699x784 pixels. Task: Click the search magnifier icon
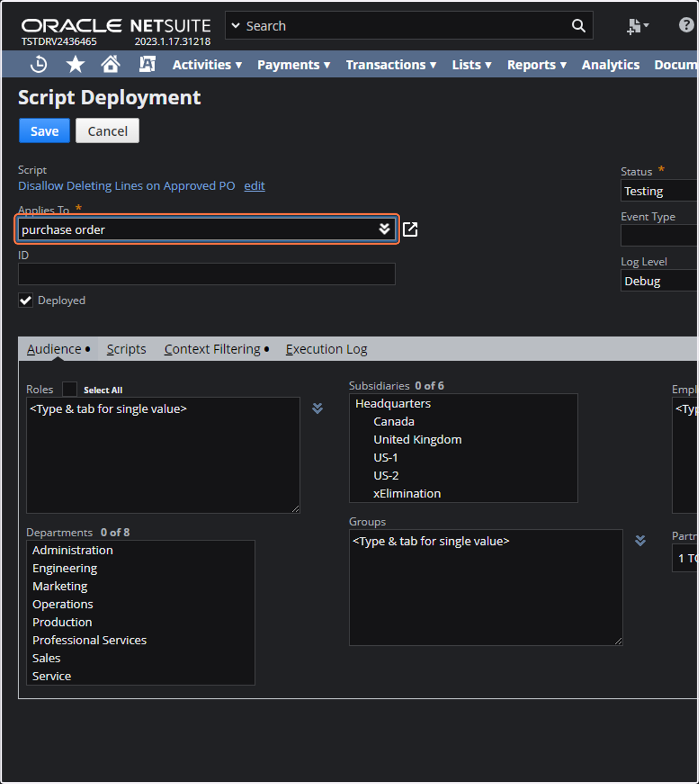[578, 26]
